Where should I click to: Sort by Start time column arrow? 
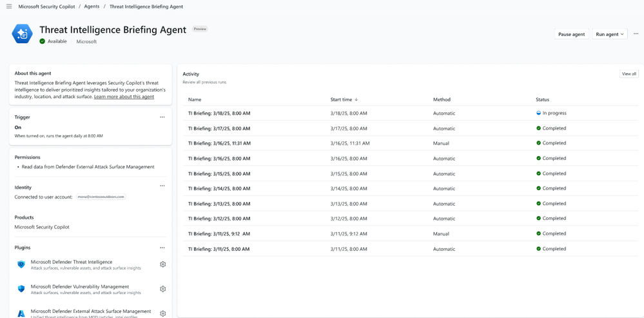click(x=356, y=99)
